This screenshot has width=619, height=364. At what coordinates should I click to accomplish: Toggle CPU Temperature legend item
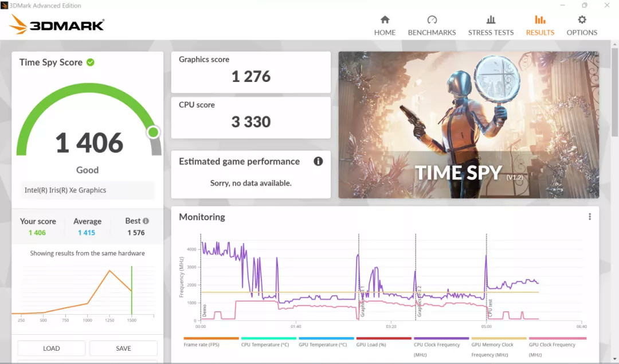click(x=268, y=342)
